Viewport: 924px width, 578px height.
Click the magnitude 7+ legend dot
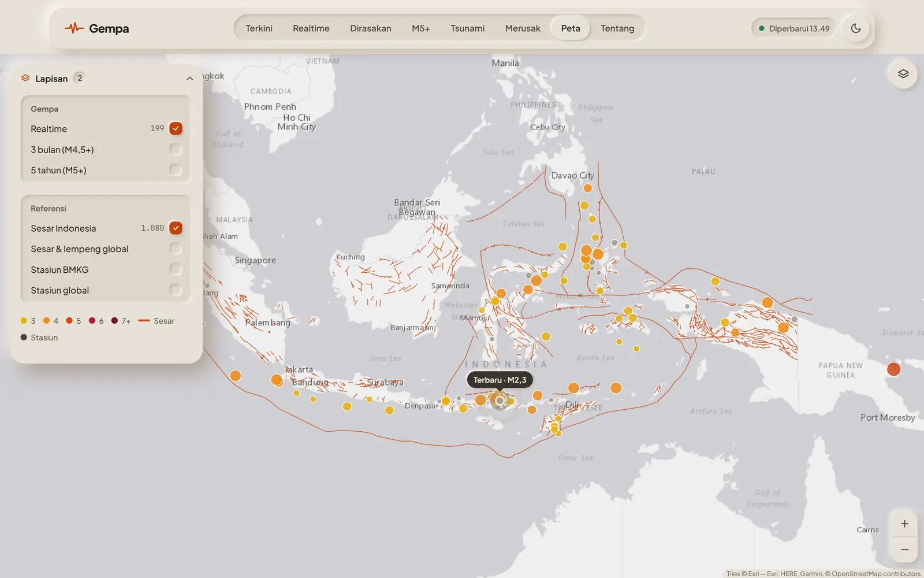tap(114, 320)
